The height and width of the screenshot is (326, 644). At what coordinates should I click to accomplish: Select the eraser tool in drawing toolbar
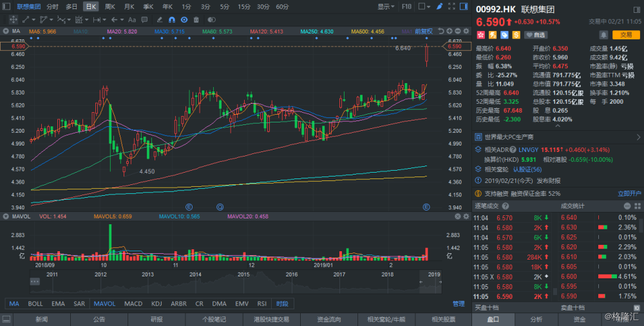coord(160,19)
